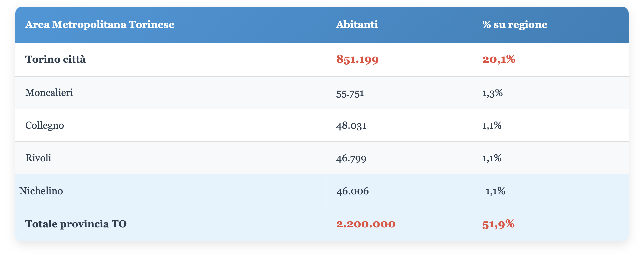Click the Area Metropolitana Torinese column header

pyautogui.click(x=100, y=25)
